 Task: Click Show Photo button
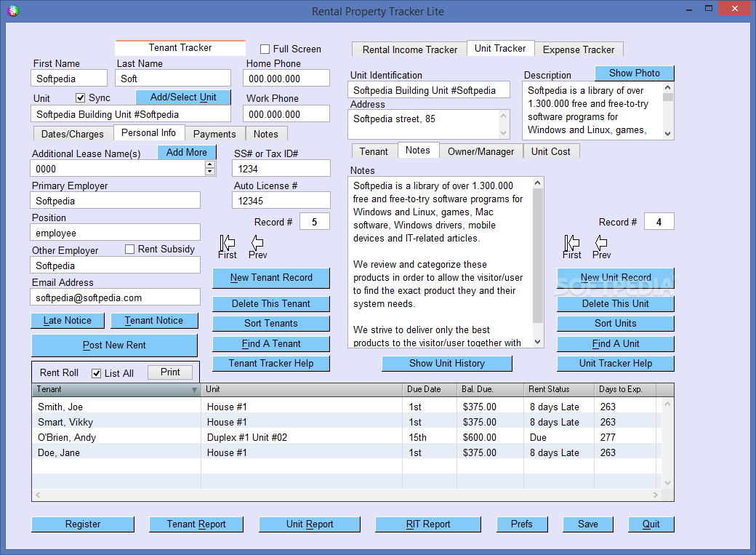[635, 73]
